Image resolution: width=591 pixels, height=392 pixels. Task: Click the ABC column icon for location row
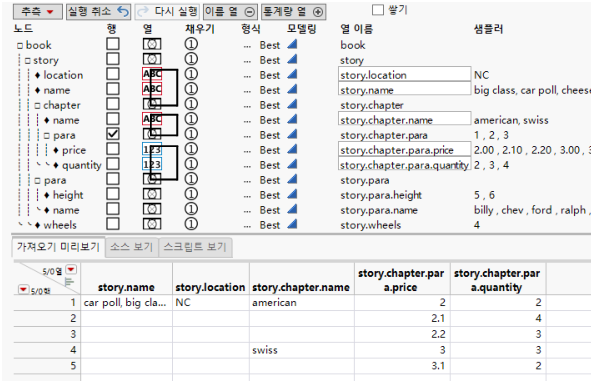[152, 74]
